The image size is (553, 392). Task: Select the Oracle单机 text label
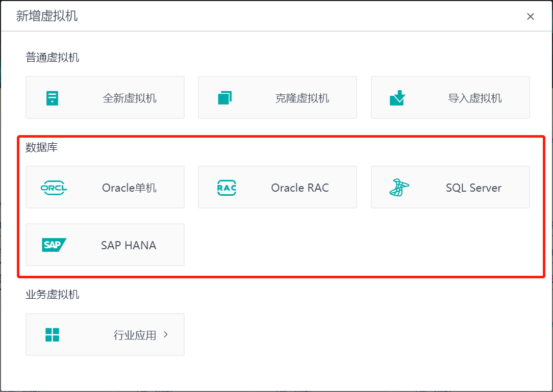click(129, 188)
